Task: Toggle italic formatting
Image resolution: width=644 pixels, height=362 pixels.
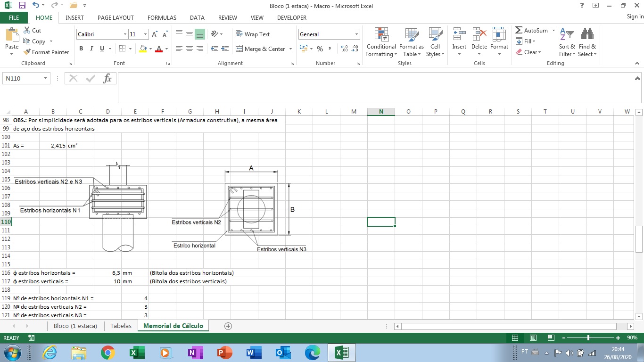Action: coord(91,49)
